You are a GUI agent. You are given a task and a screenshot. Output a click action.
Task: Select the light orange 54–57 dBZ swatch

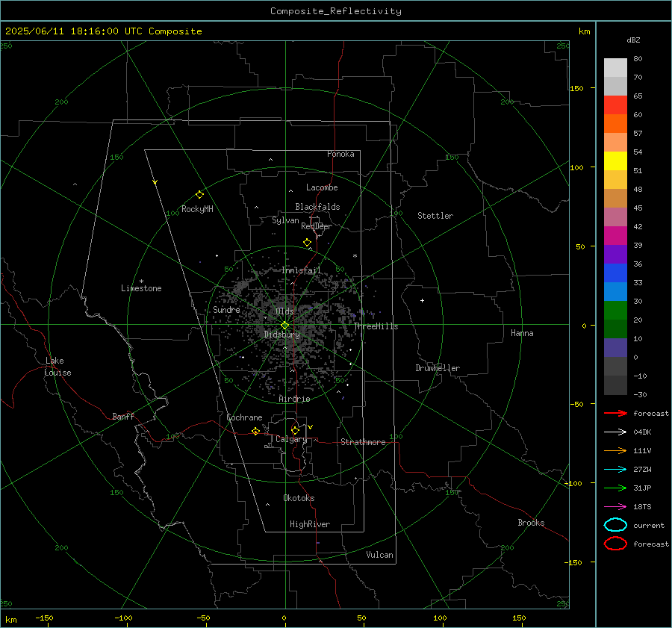[x=615, y=143]
